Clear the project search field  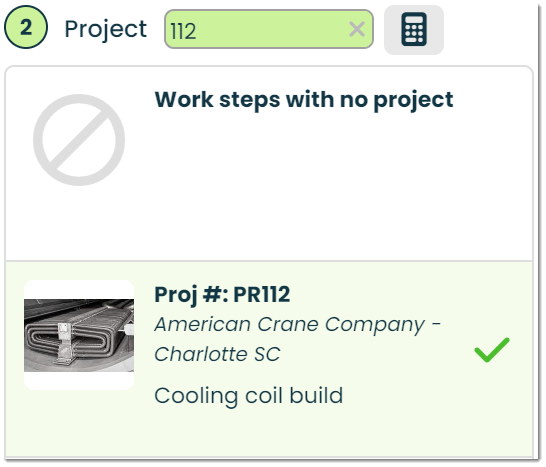(x=357, y=29)
